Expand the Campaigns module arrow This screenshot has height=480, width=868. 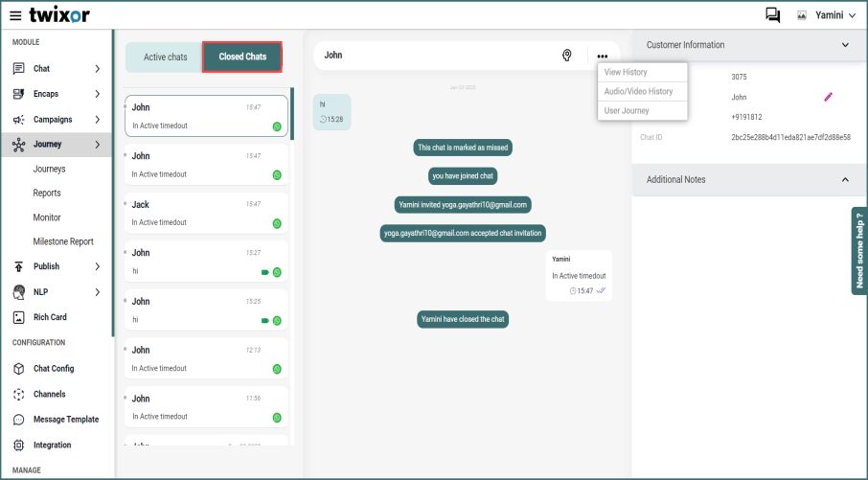tap(97, 120)
